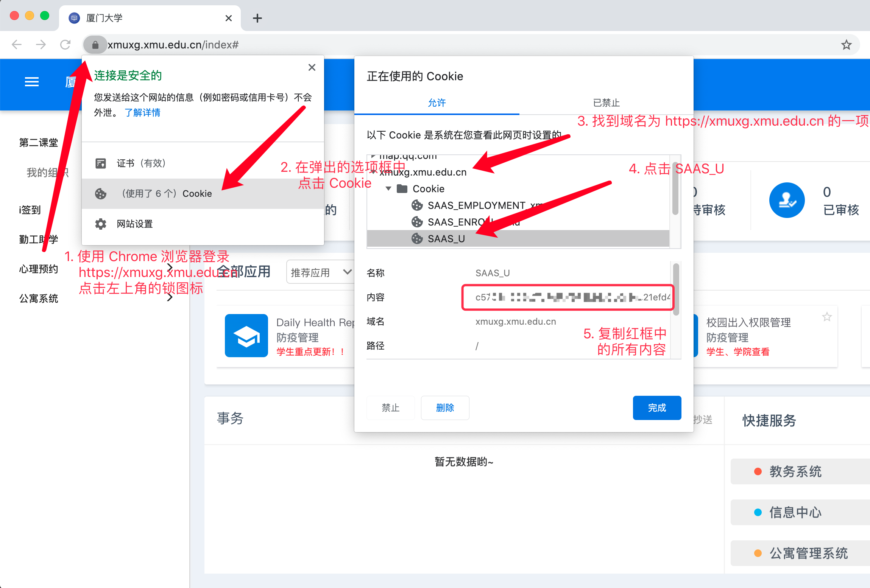Click the cookie list scrollbar
Screen dimensions: 870x588
[x=675, y=189]
